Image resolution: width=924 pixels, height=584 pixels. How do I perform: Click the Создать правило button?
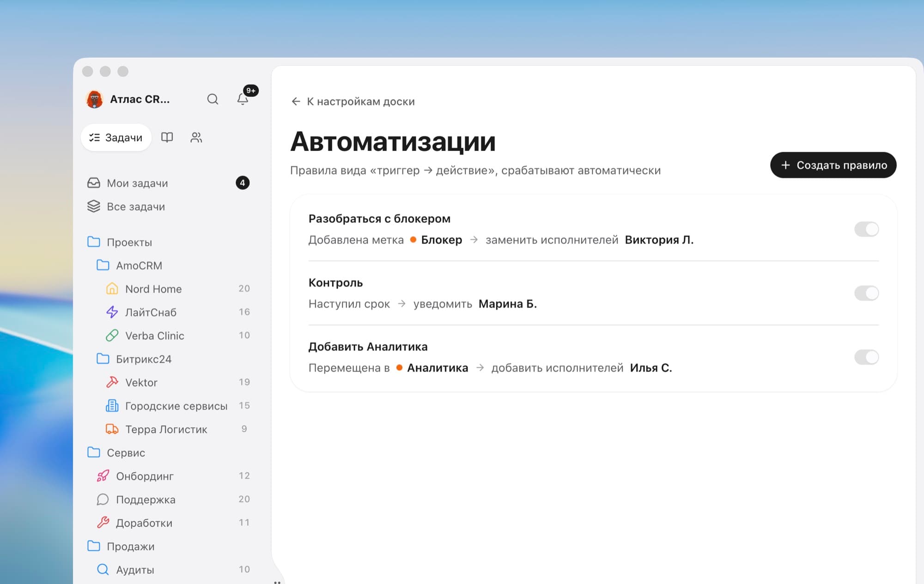833,165
